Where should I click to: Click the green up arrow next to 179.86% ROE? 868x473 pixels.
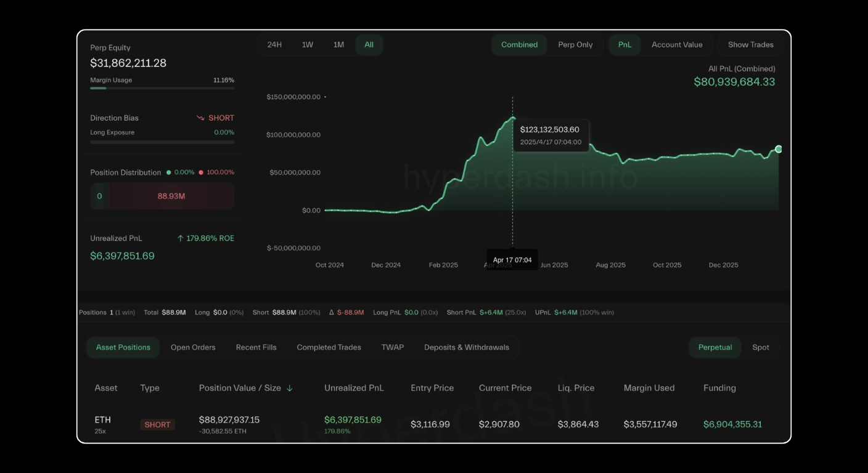coord(179,238)
